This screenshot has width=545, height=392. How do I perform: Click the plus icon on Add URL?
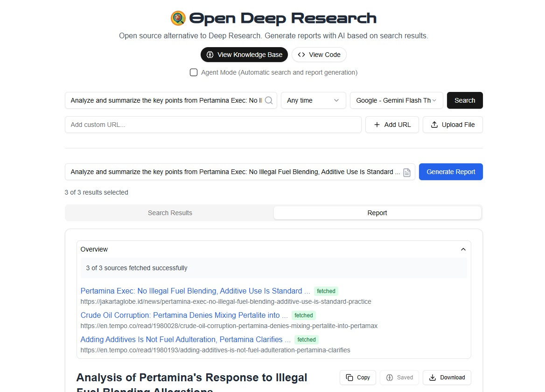377,125
